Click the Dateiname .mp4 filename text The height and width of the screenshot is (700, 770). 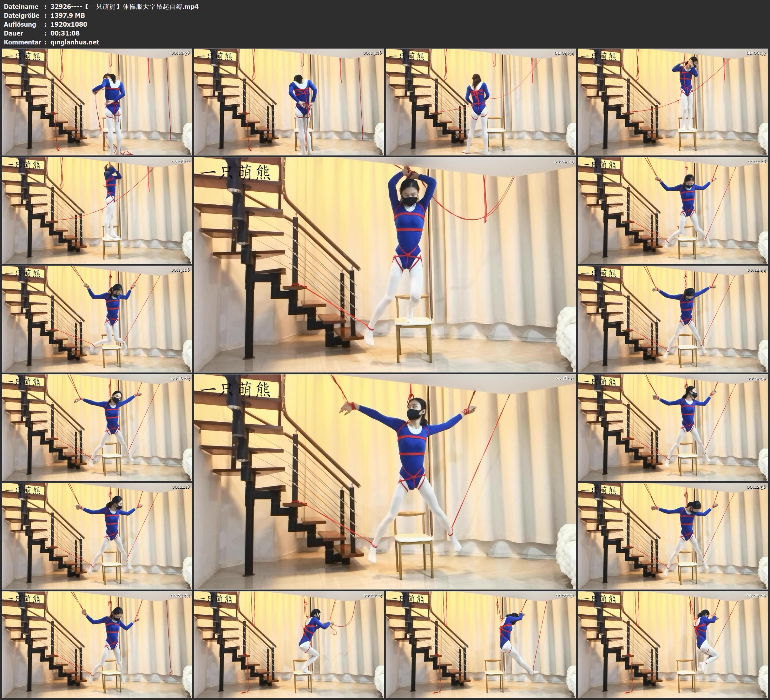point(124,6)
